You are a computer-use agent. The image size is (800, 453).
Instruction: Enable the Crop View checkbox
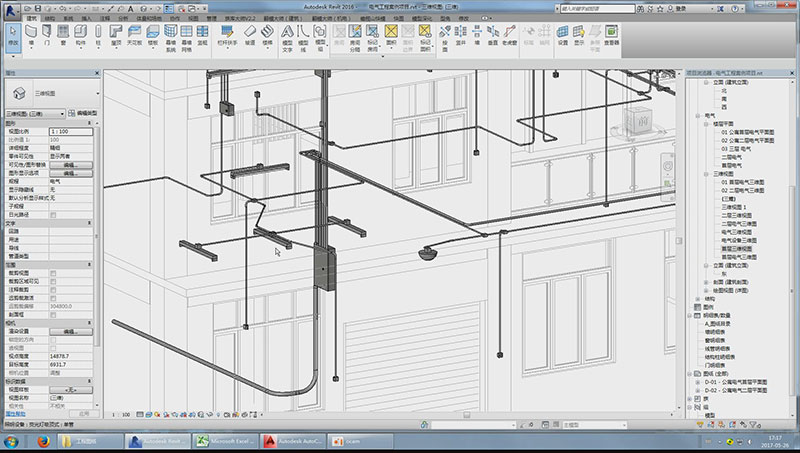click(x=53, y=271)
